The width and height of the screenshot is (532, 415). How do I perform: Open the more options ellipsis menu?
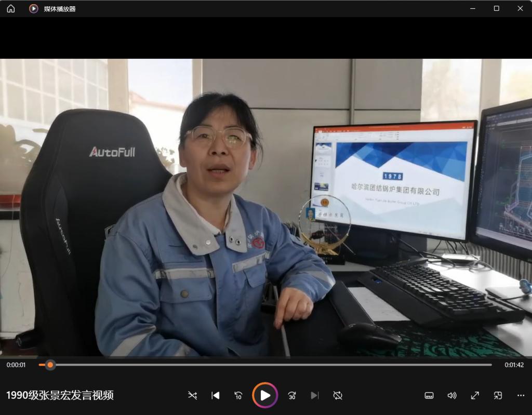[x=521, y=395]
